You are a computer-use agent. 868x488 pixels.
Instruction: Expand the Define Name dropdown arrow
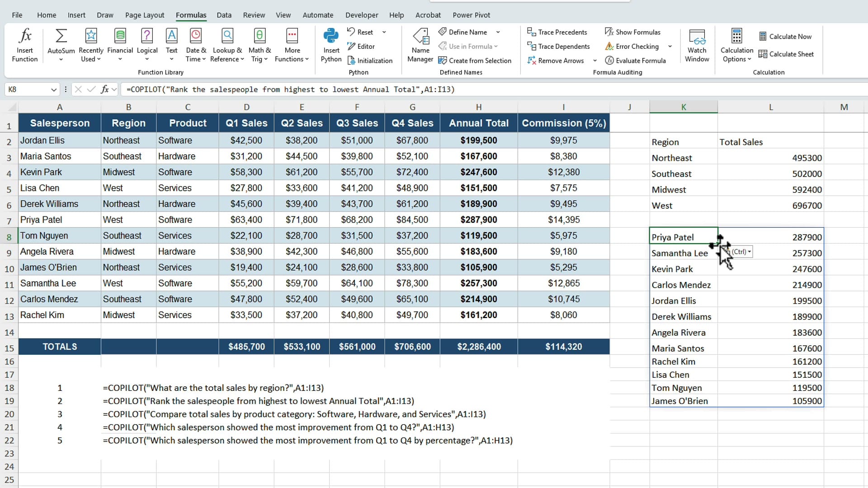pos(498,32)
